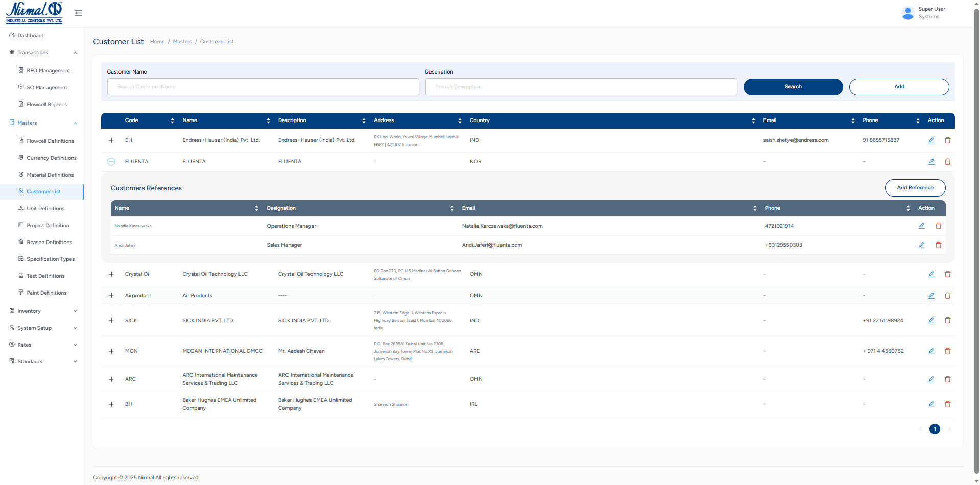Viewport: 980px width, 485px height.
Task: Delete the SICK INDIA PVT. LTD. row
Action: 948,320
